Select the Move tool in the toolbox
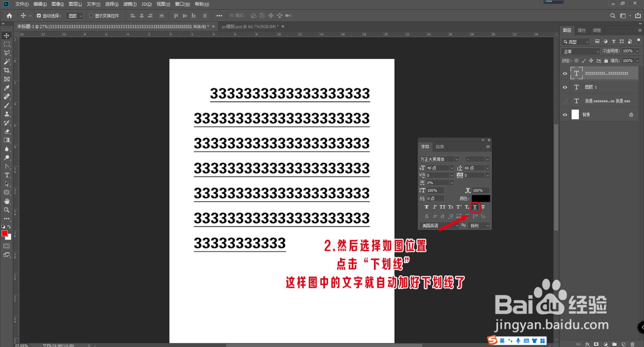The height and width of the screenshot is (347, 644). 7,35
